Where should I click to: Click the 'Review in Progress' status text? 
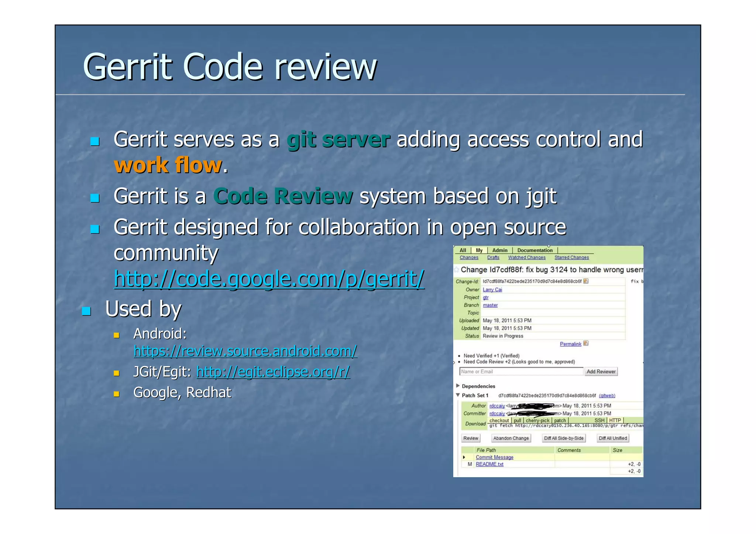[x=503, y=336]
